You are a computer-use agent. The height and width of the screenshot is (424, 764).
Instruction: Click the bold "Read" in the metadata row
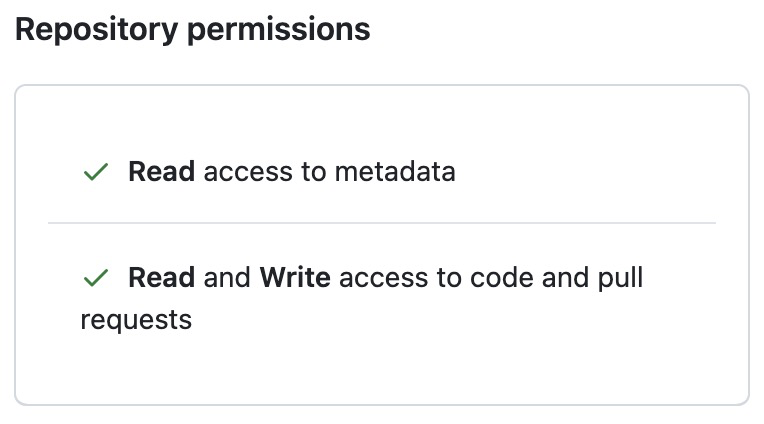coord(161,172)
